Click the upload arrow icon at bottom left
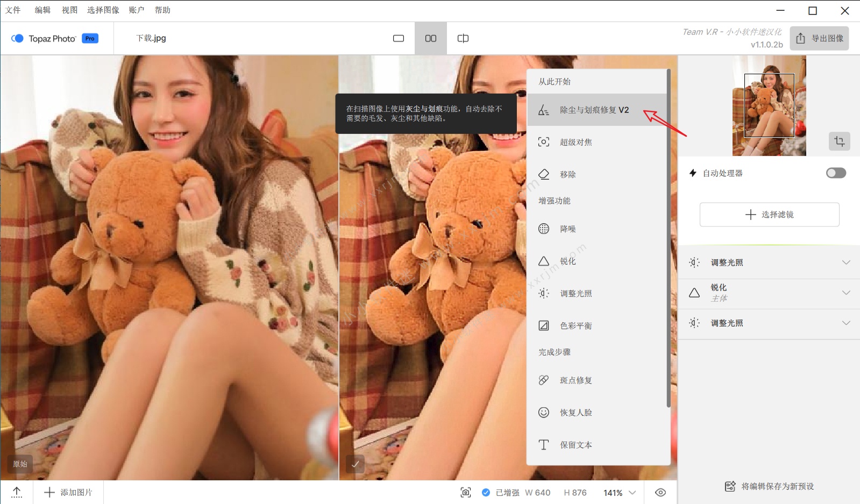The image size is (860, 504). tap(17, 492)
